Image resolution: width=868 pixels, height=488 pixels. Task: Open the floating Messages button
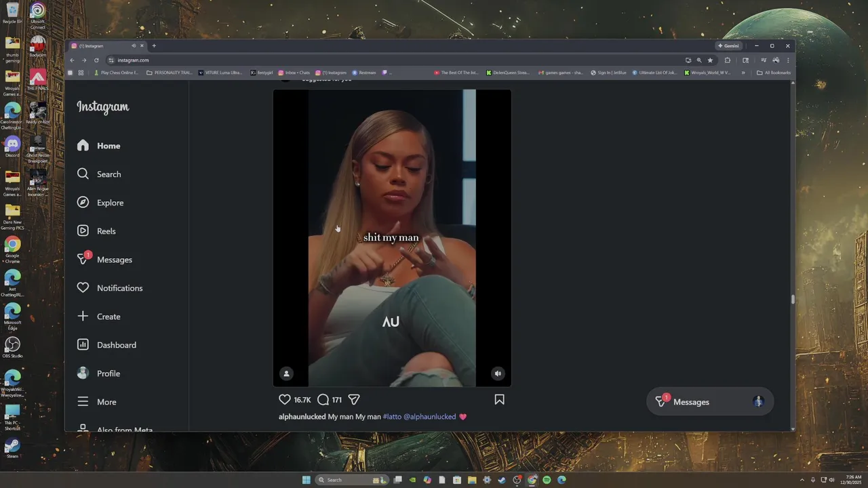[709, 402]
